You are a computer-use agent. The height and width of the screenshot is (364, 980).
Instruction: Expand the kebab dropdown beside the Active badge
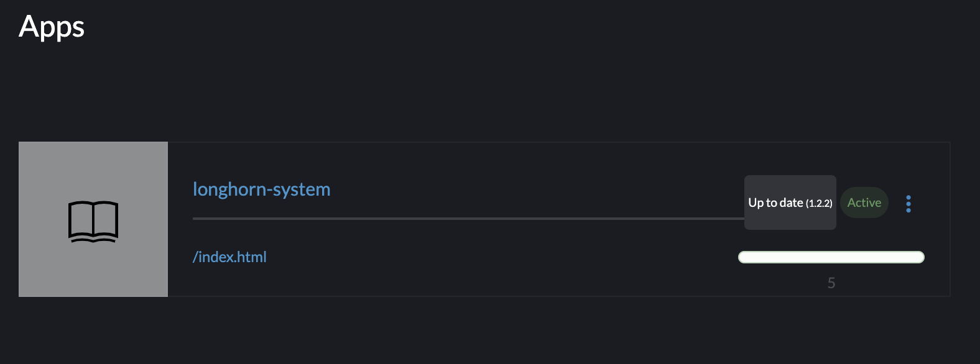click(x=908, y=204)
